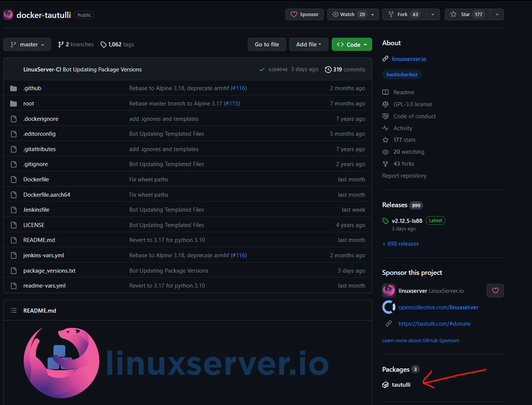The image size is (532, 405).
Task: Click the docker-tautulli repository avatar icon
Action: pos(8,15)
